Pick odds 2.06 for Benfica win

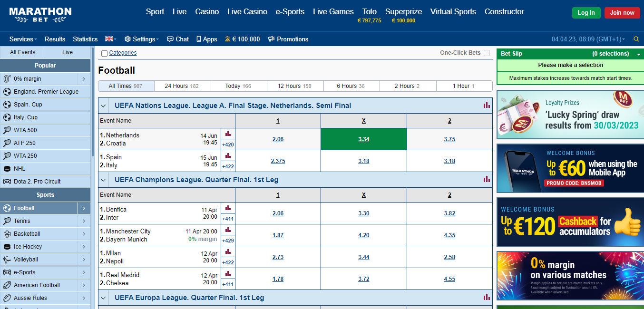point(278,213)
